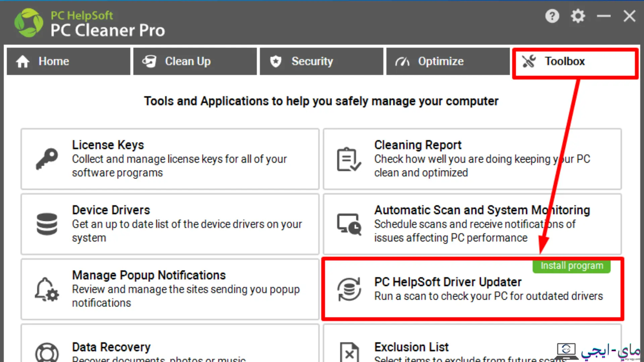Close the PC Cleaner Pro window
Image resolution: width=644 pixels, height=362 pixels.
coord(630,16)
